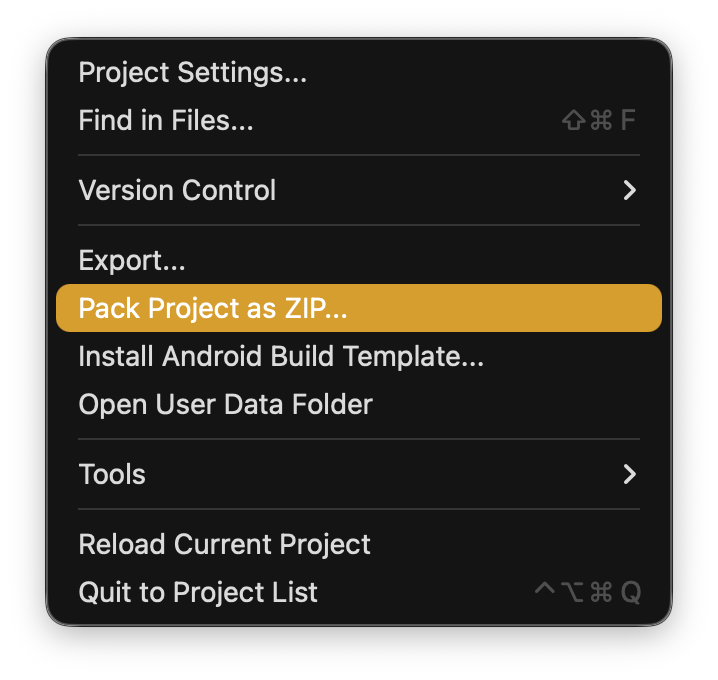
Task: Open User Data Folder
Action: point(225,404)
